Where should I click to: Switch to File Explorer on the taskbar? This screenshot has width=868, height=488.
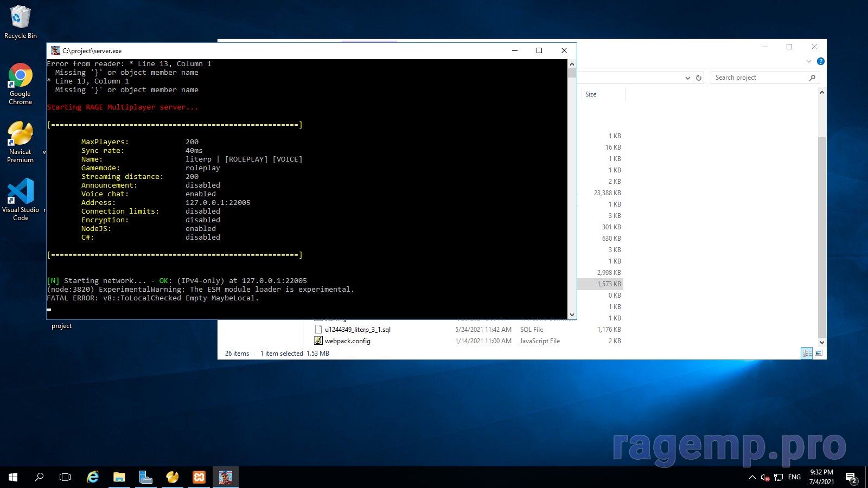tap(119, 477)
